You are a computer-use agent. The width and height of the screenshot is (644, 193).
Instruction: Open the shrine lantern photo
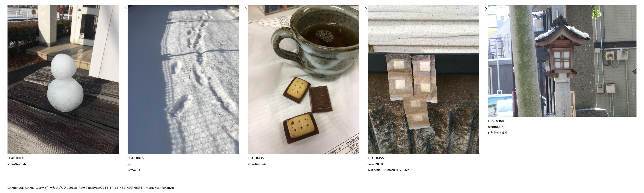562,61
